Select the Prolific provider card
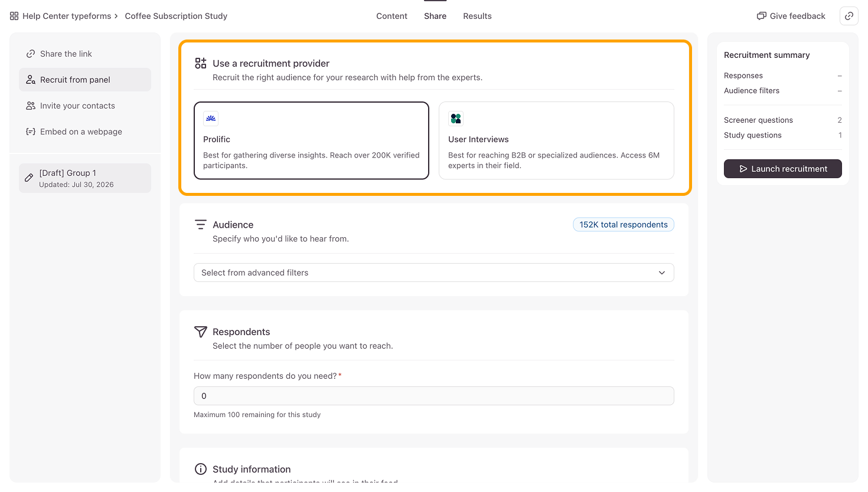This screenshot has height=492, width=868. point(311,140)
